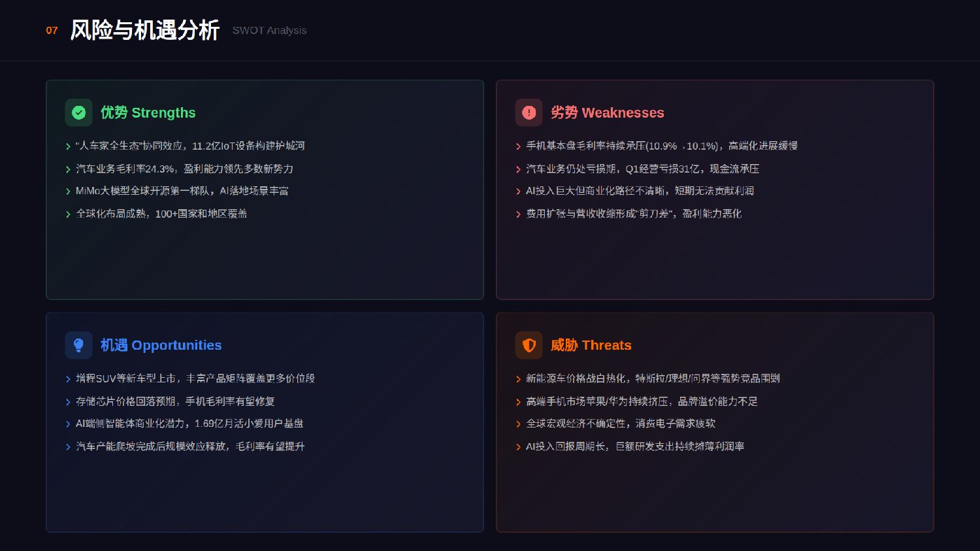Click the bullet about 增程SUV等新车型上市
The image size is (980, 551).
[x=195, y=378]
